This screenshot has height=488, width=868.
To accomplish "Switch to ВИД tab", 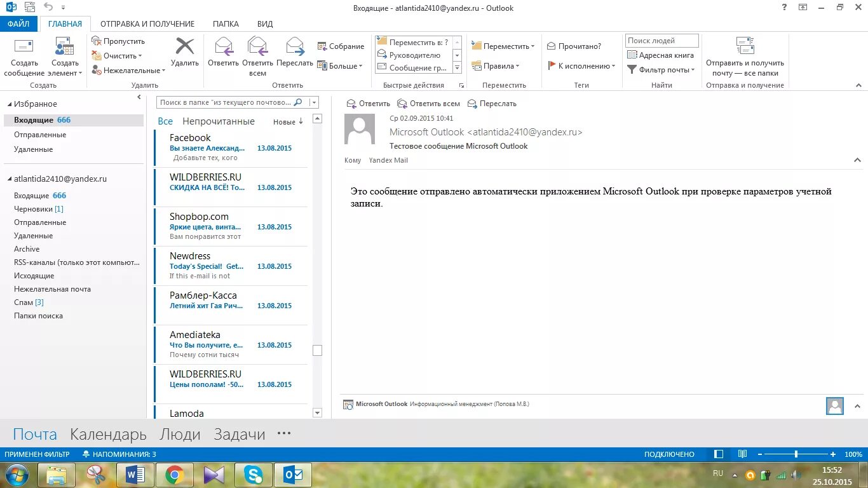I will tap(265, 24).
